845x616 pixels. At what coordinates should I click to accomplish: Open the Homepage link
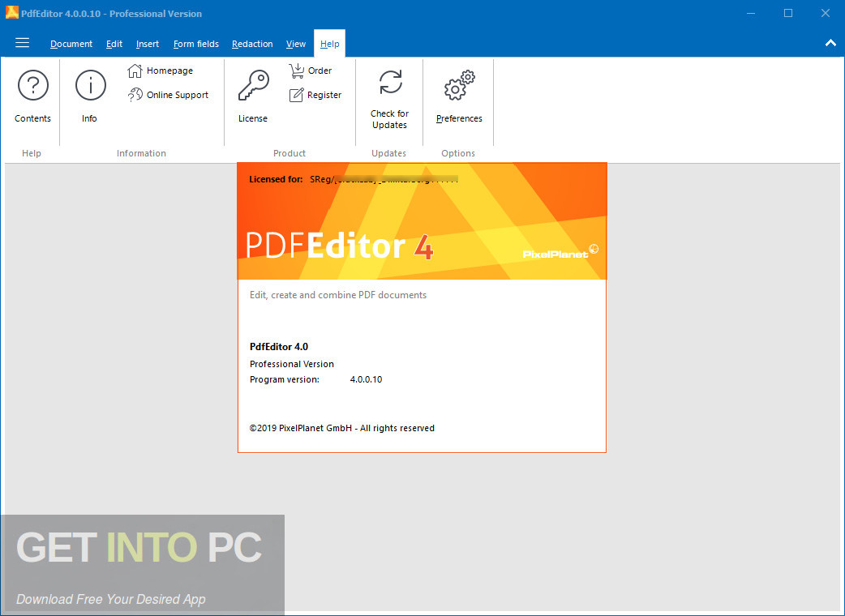160,71
